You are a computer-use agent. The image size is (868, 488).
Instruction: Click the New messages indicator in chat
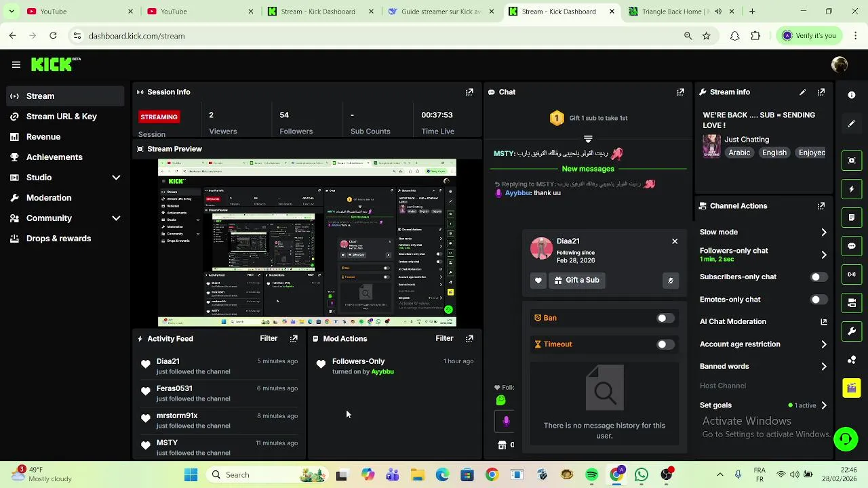click(x=588, y=169)
